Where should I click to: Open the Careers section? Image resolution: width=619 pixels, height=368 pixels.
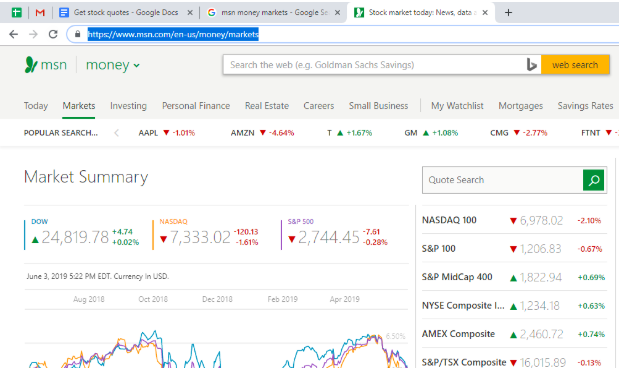pos(319,106)
